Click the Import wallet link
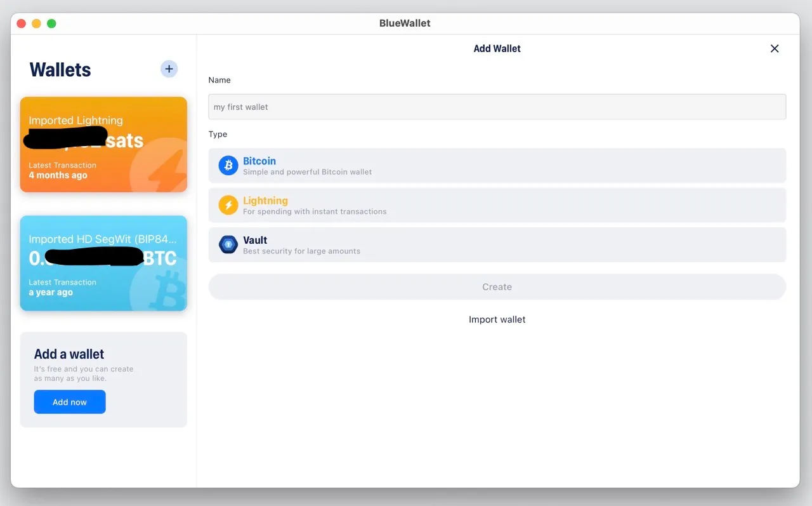The image size is (812, 506). point(497,319)
